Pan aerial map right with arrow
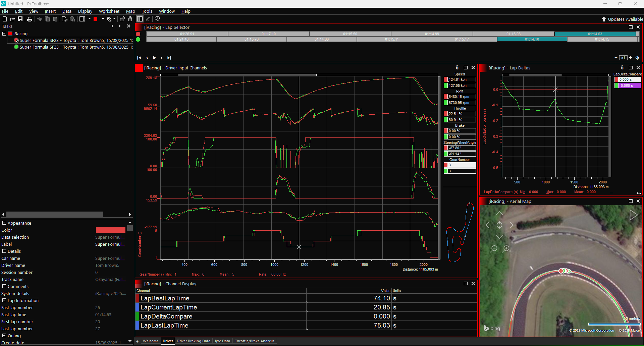 pos(511,225)
